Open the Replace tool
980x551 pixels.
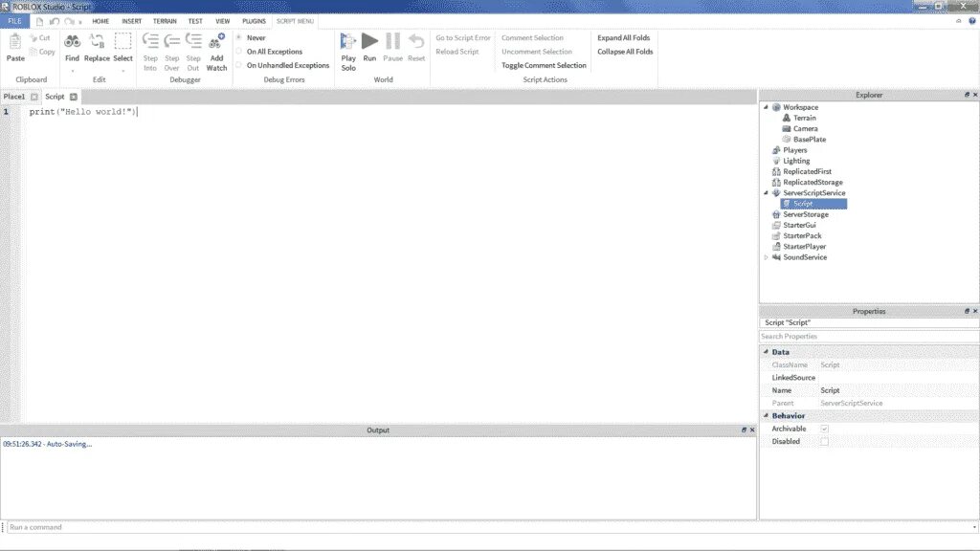pos(97,42)
